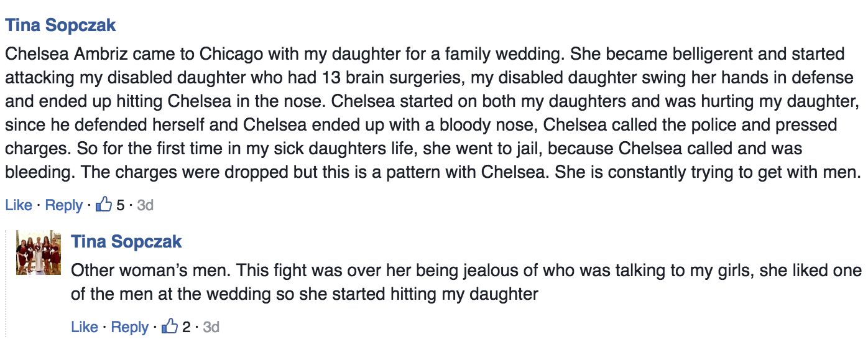View who liked via the count 5
The width and height of the screenshot is (868, 357).
pos(121,205)
